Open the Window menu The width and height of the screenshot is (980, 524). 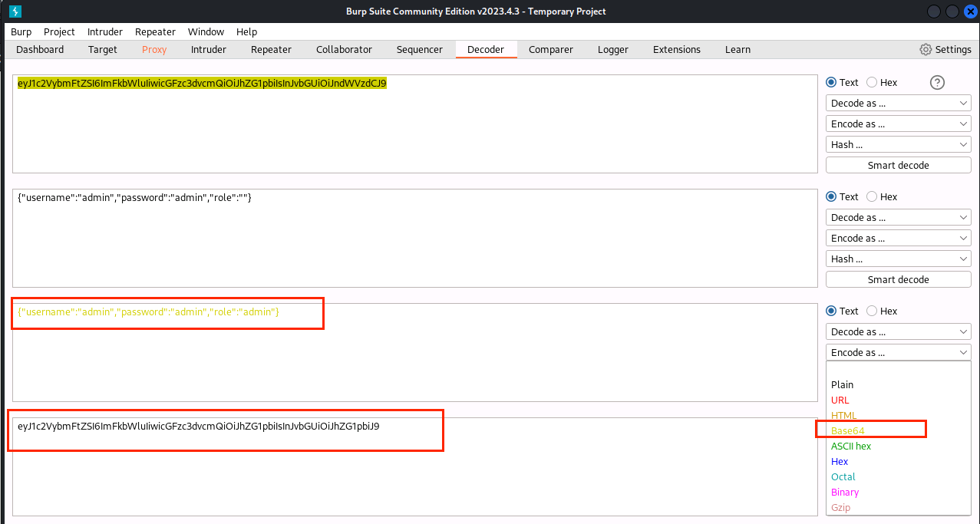click(206, 31)
